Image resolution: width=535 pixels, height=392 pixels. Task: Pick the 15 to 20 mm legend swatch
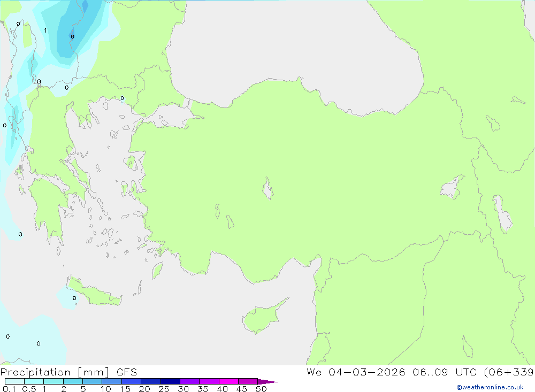[131, 381]
